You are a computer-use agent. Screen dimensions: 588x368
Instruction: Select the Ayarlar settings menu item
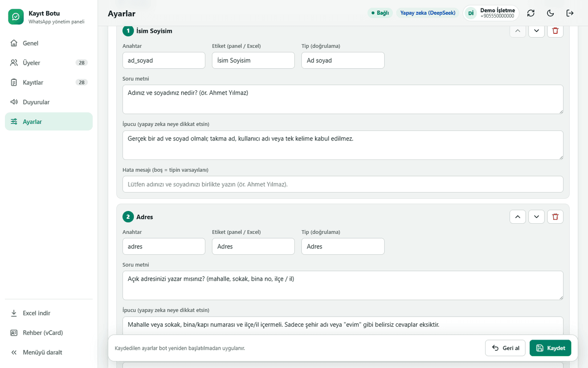click(x=49, y=122)
